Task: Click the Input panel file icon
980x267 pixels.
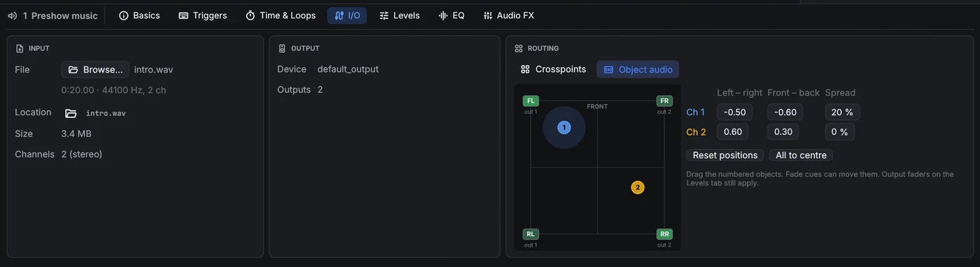Action: (x=20, y=48)
